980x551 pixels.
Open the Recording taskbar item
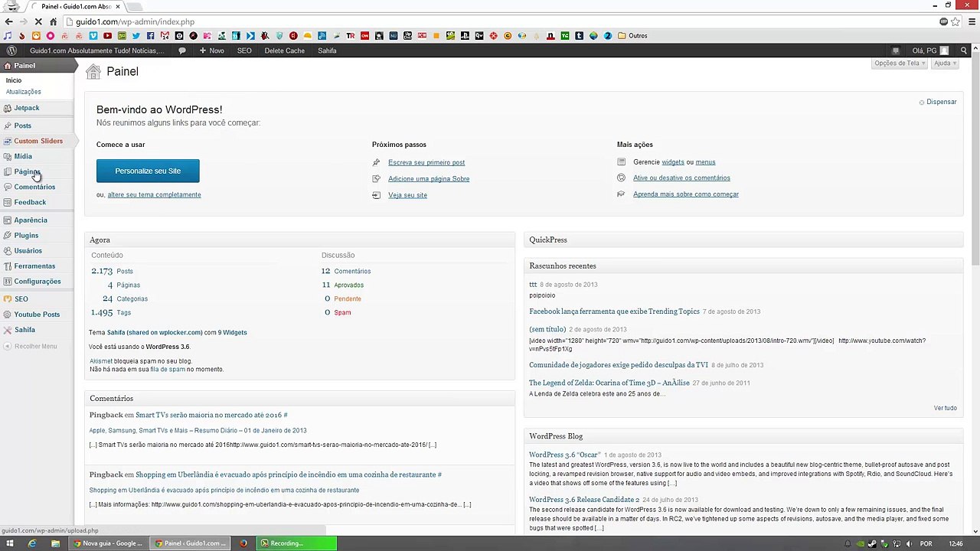(x=298, y=543)
